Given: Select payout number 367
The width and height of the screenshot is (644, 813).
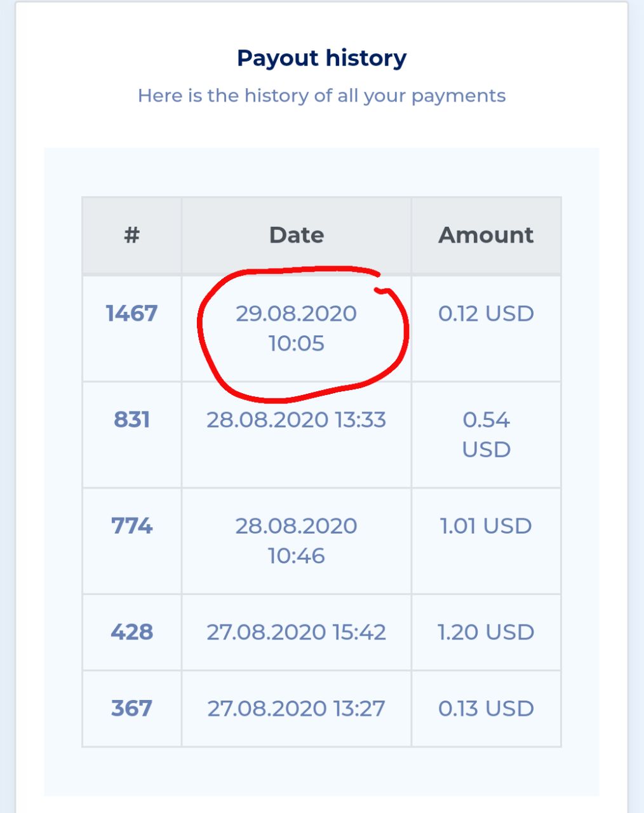Looking at the screenshot, I should [131, 708].
